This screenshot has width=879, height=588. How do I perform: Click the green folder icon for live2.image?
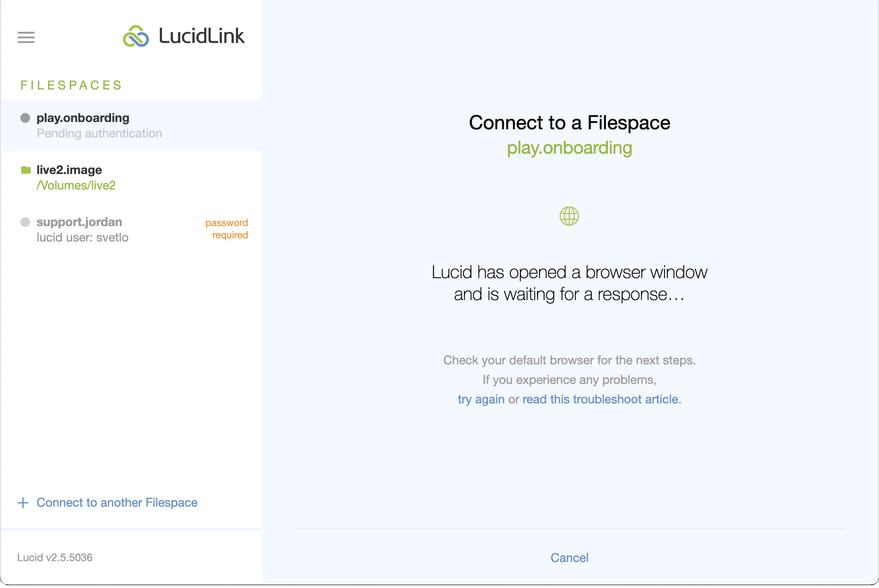tap(26, 170)
